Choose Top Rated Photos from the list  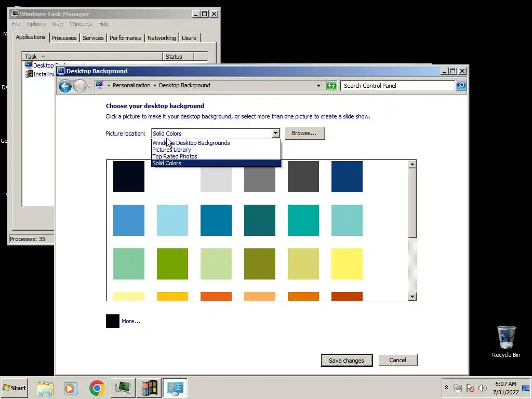pyautogui.click(x=216, y=156)
